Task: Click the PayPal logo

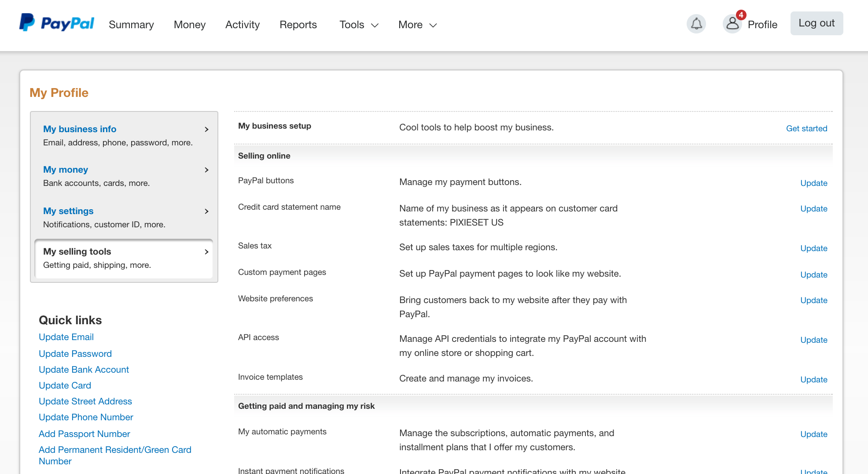Action: pyautogui.click(x=57, y=23)
